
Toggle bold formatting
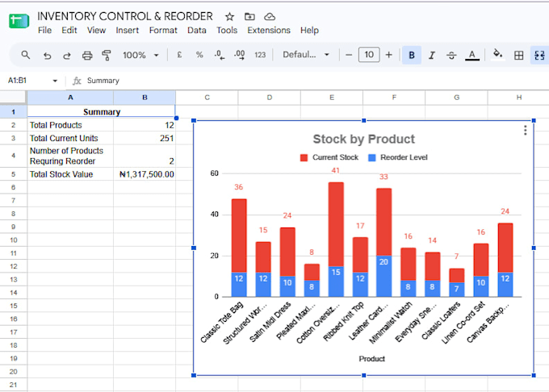click(412, 55)
